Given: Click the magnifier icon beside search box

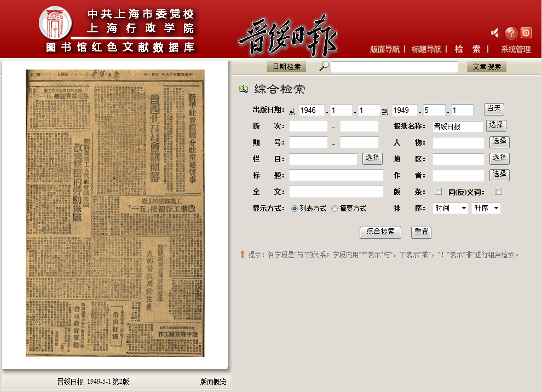Looking at the screenshot, I should 324,66.
